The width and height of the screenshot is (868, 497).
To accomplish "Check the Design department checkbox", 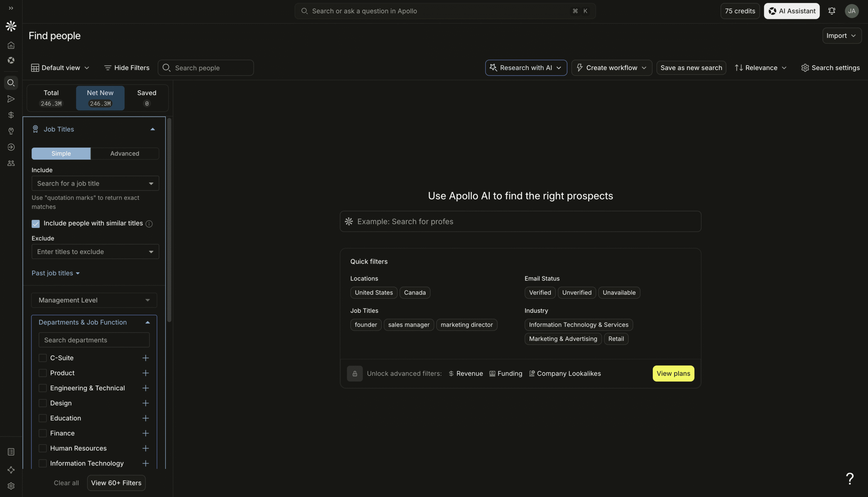I will [x=42, y=403].
